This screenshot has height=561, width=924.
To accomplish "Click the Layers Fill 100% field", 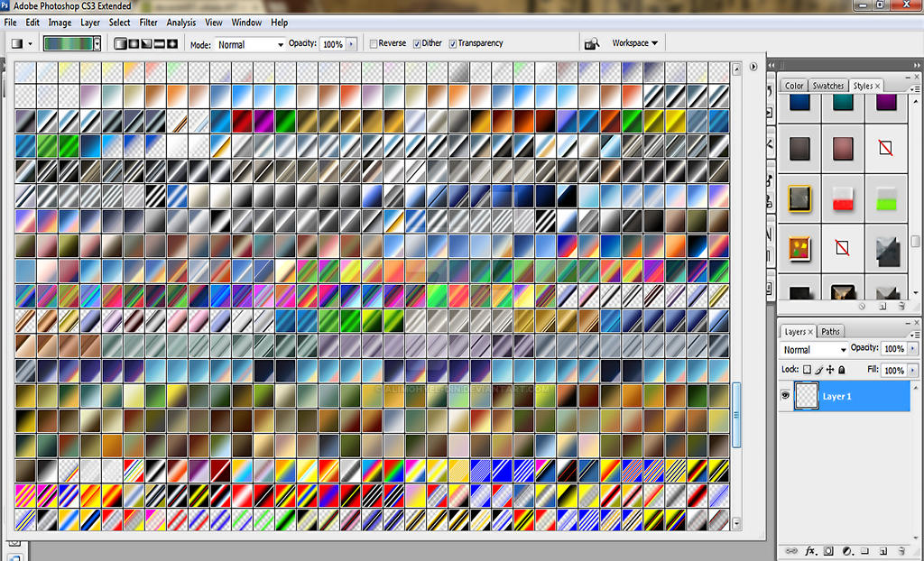I will (x=894, y=370).
